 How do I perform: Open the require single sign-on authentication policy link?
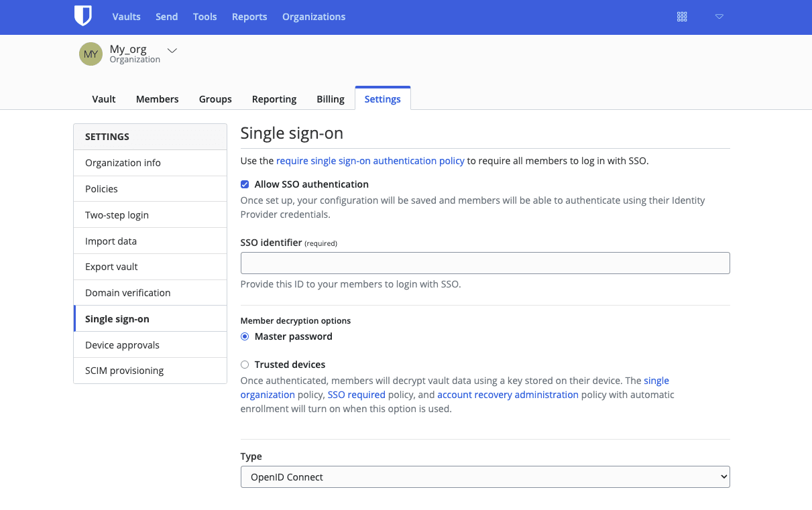pos(370,160)
